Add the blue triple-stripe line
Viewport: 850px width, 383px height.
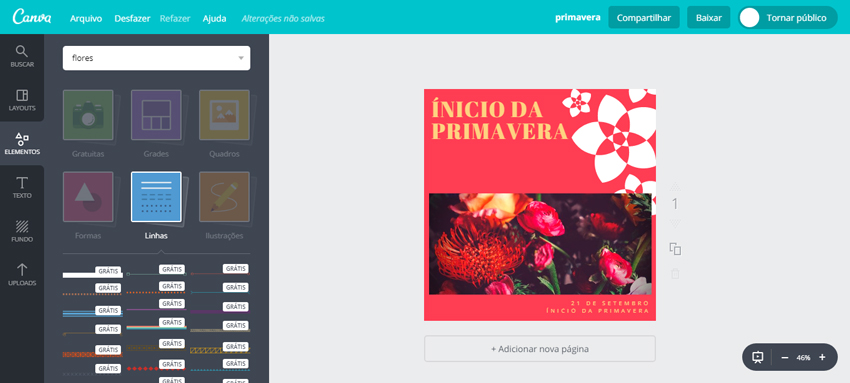[93, 313]
